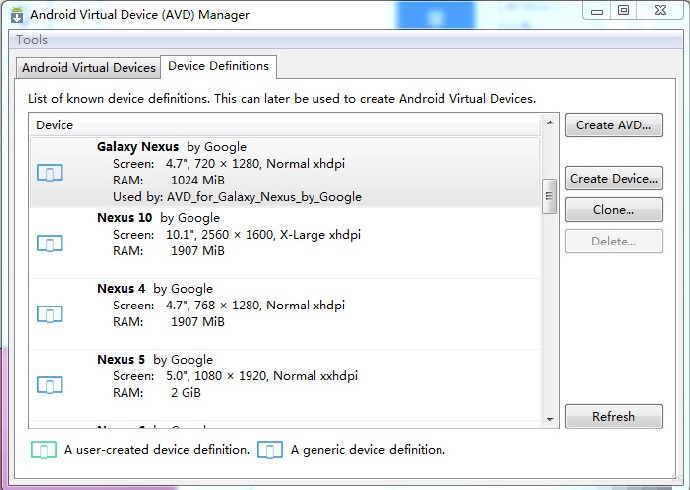Click the Clone... button
Screen dimensions: 690x490
613,210
